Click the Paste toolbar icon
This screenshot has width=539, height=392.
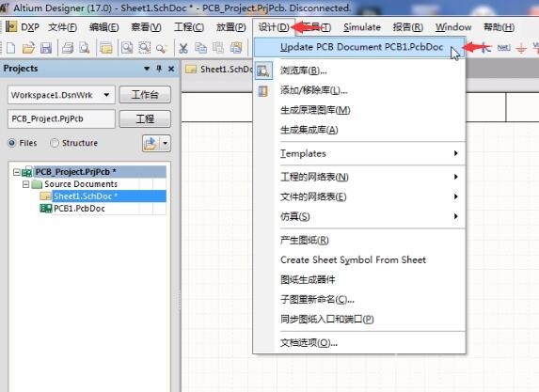(218, 48)
